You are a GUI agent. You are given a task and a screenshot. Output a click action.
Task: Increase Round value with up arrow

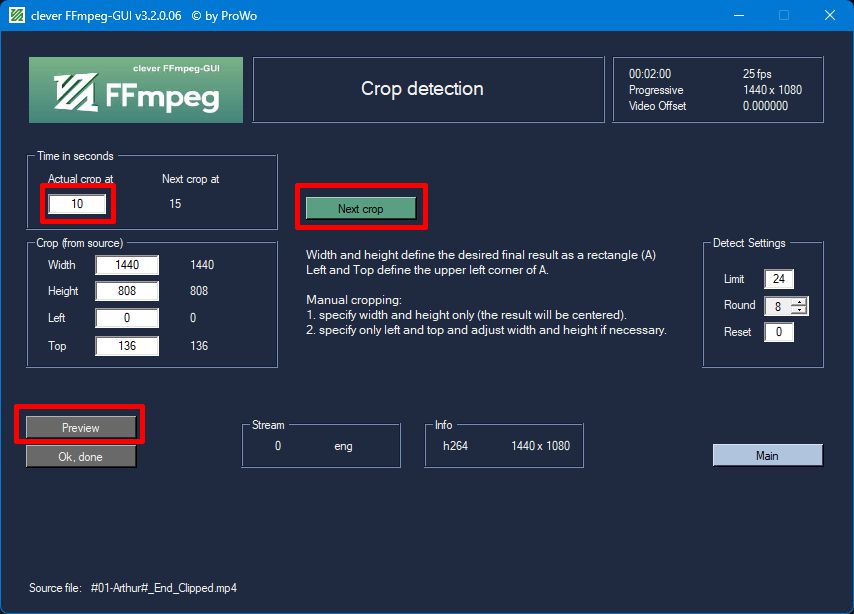pyautogui.click(x=799, y=302)
